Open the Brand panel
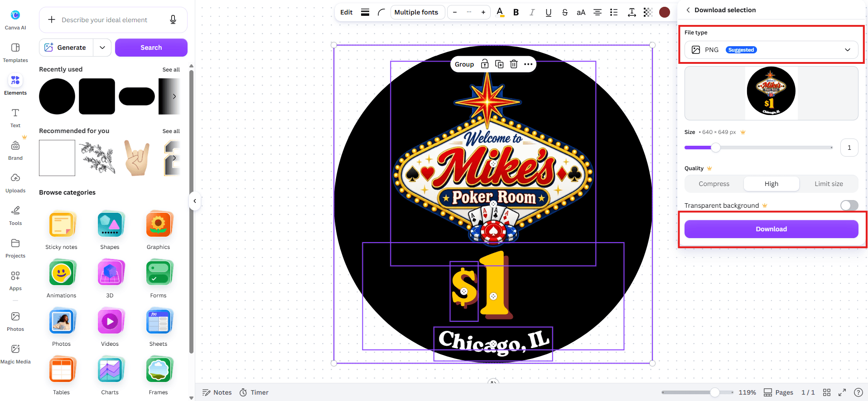Screen dimensions: 868x401 tap(15, 150)
